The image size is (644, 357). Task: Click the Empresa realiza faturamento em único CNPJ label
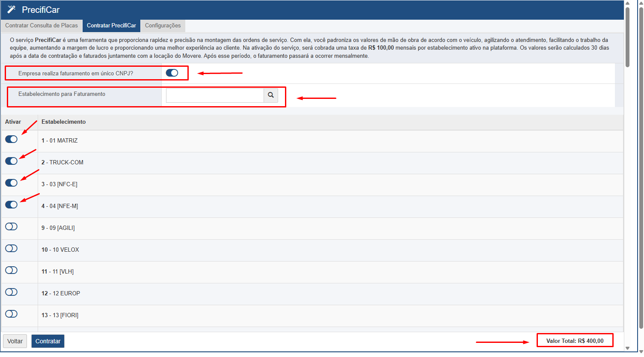click(x=76, y=73)
